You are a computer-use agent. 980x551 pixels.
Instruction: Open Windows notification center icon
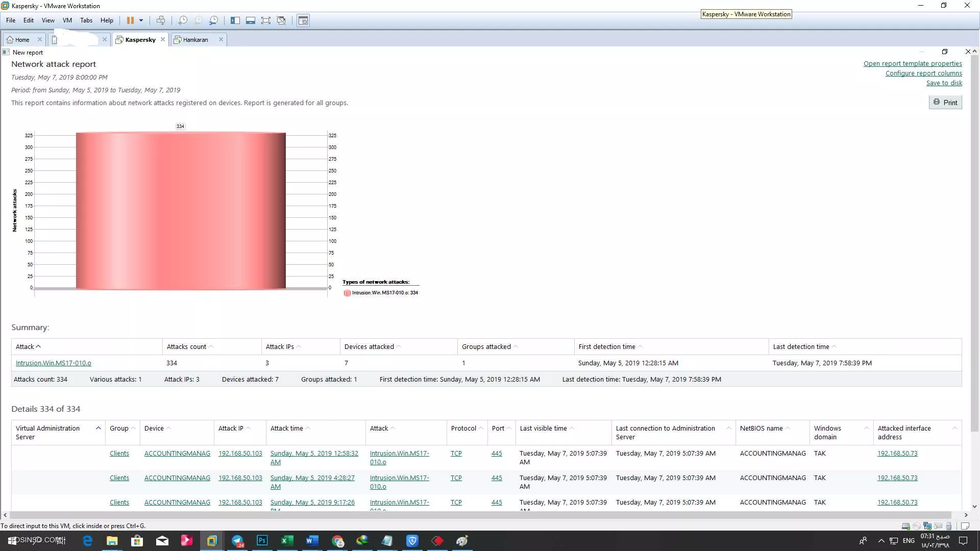[x=963, y=541]
